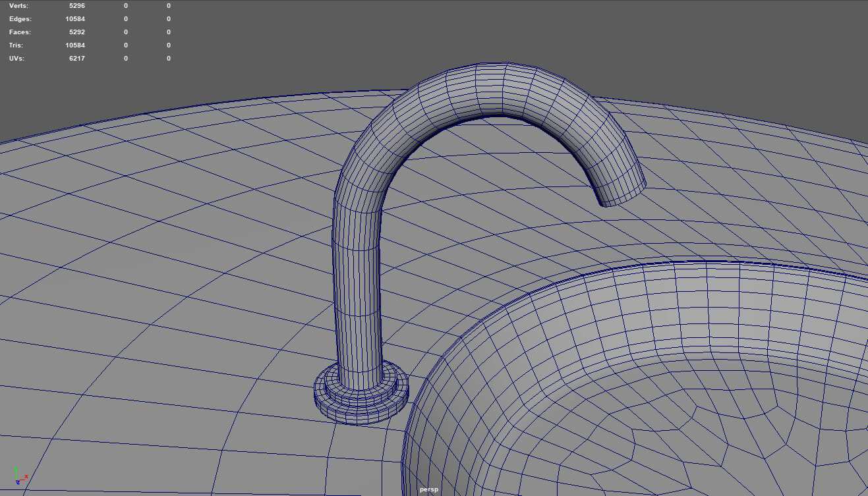Select the vertical stem of the faucet
This screenshot has width=868, height=496.
[x=356, y=290]
